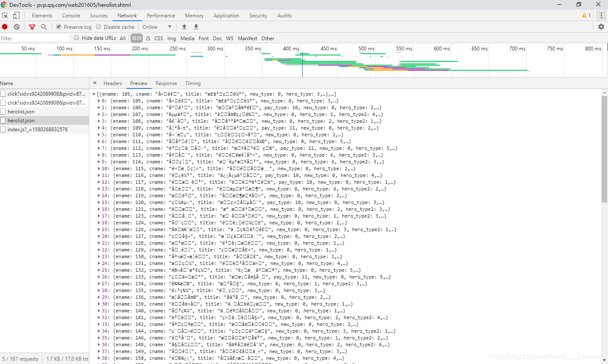Filter requests by Manifest type
608x364 pixels.
coord(247,38)
